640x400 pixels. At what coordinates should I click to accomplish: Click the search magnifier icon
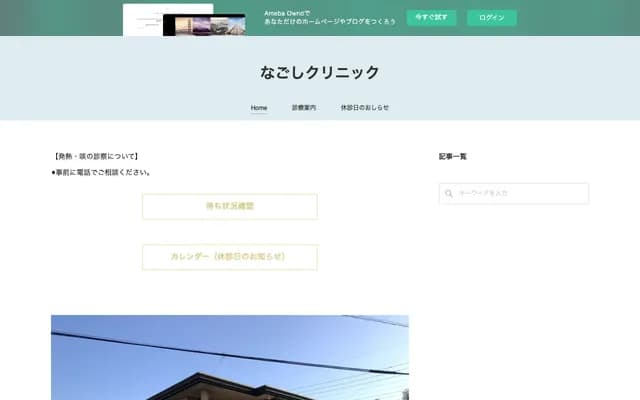449,193
